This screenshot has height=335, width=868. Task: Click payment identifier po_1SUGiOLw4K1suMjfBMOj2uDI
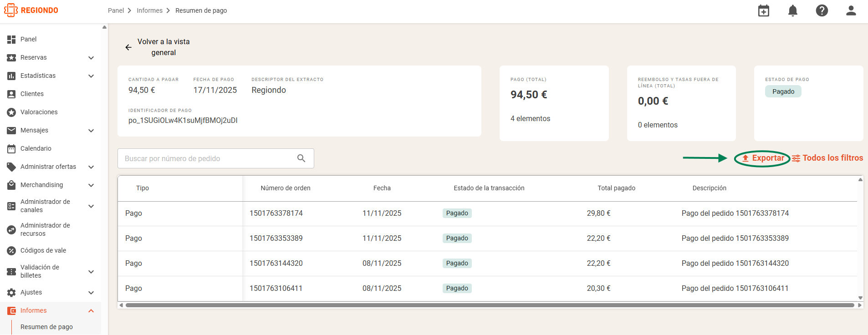point(183,120)
